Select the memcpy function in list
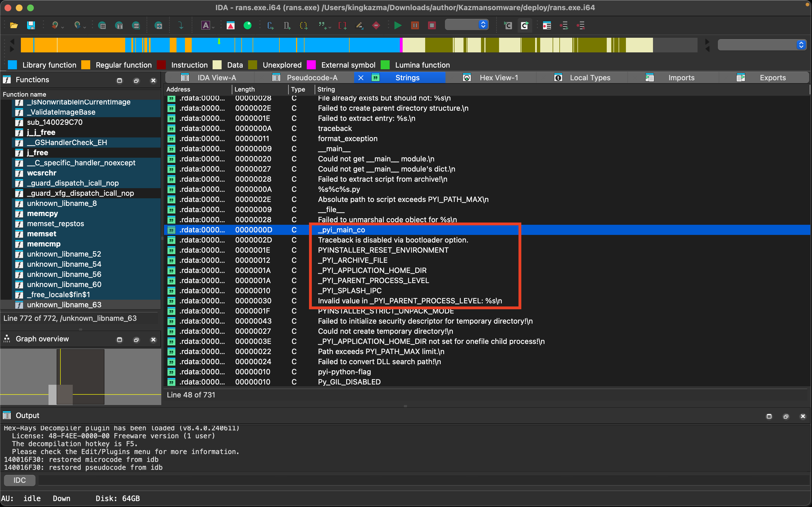The height and width of the screenshot is (507, 812). click(x=42, y=214)
